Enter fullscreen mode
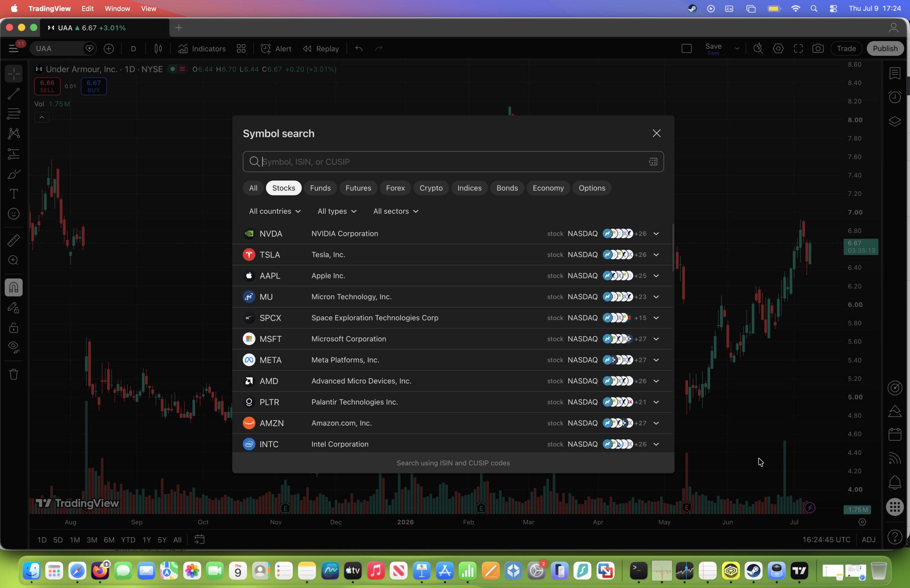 (798, 48)
